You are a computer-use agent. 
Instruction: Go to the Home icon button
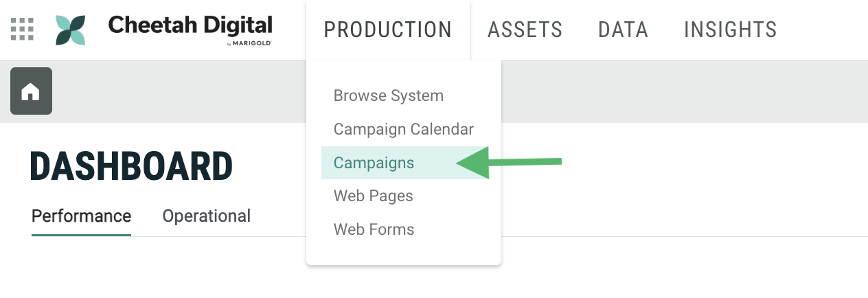(31, 91)
